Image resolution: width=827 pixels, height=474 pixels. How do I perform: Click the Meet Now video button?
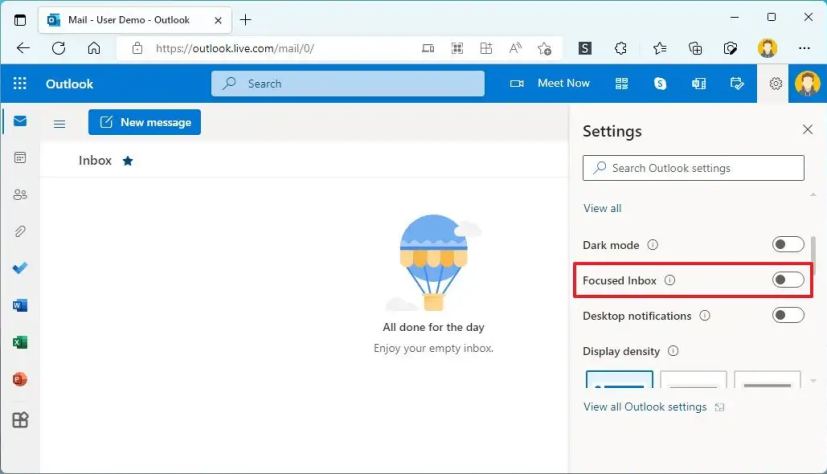(550, 83)
